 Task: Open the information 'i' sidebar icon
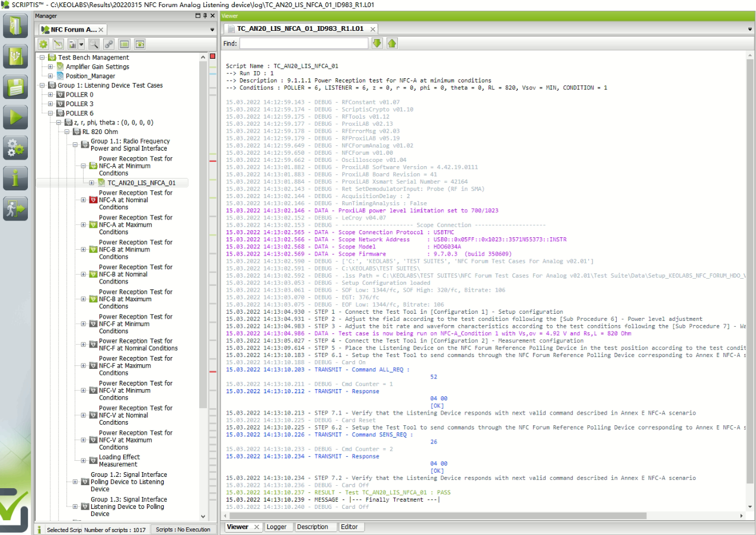coord(15,178)
